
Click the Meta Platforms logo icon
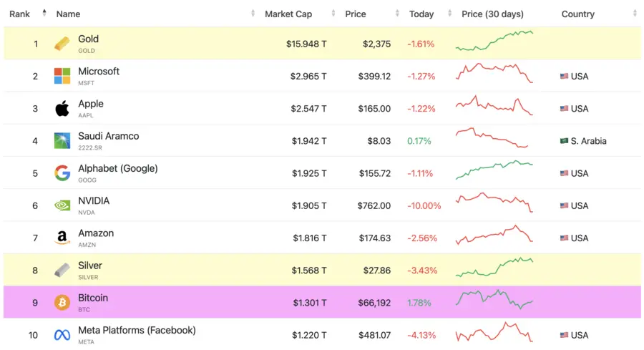[62, 335]
